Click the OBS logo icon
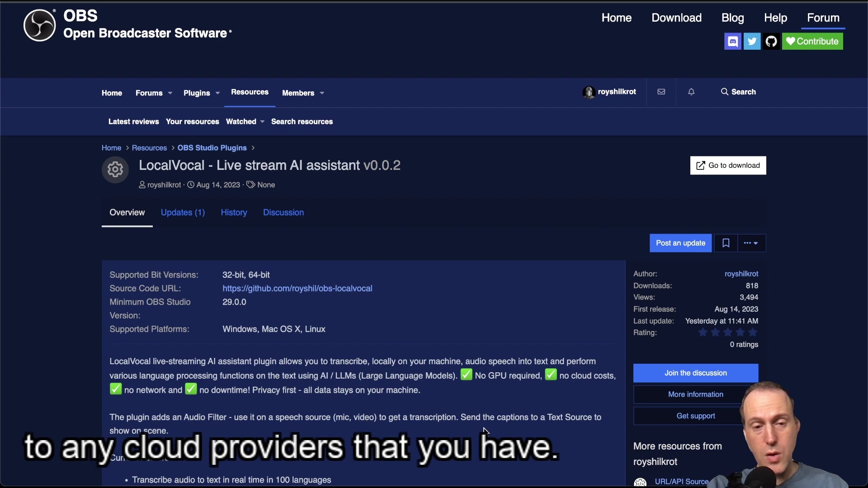868x488 pixels. pos(40,25)
